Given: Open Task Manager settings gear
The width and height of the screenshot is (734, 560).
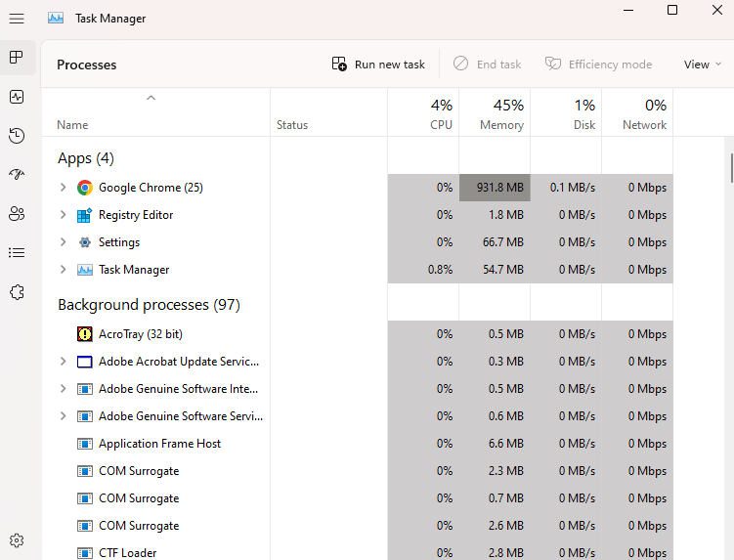Looking at the screenshot, I should [x=17, y=540].
